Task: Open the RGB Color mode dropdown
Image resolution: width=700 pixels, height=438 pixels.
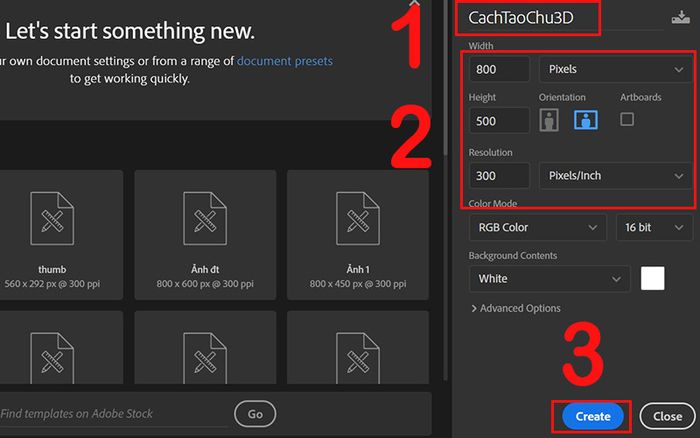Action: pyautogui.click(x=538, y=227)
